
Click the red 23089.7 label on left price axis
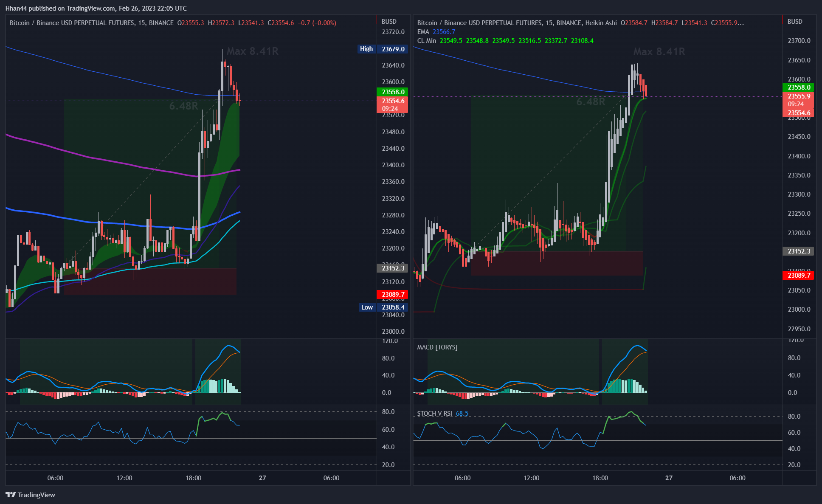pos(393,294)
